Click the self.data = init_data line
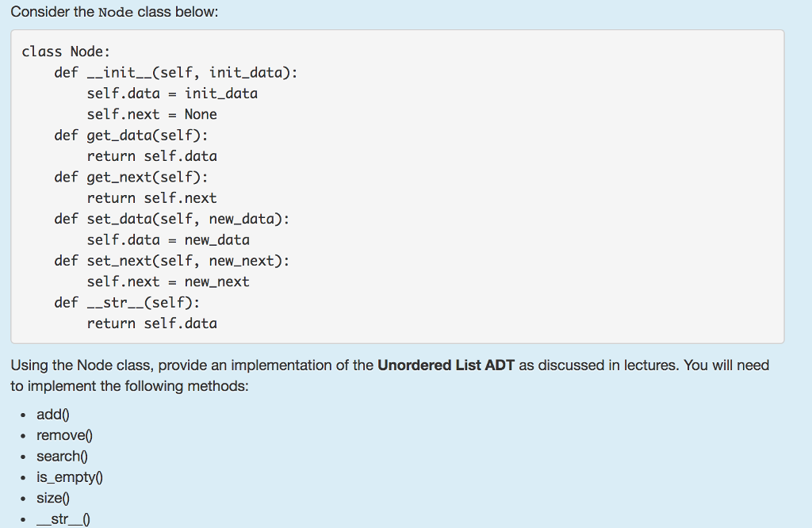The image size is (812, 528). (x=173, y=93)
